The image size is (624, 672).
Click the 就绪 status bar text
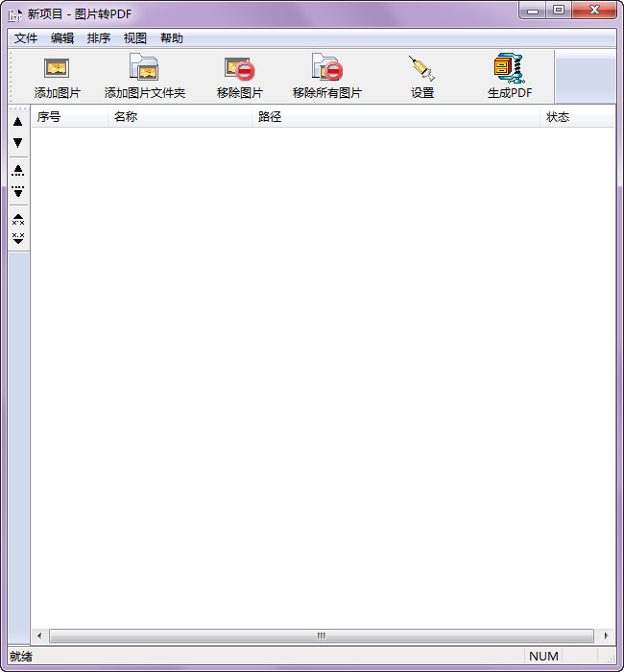tap(21, 657)
